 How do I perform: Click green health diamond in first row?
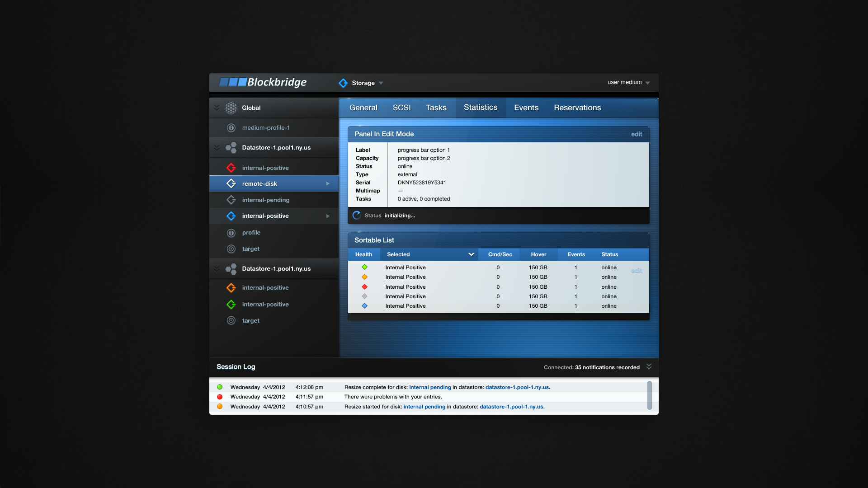point(364,267)
